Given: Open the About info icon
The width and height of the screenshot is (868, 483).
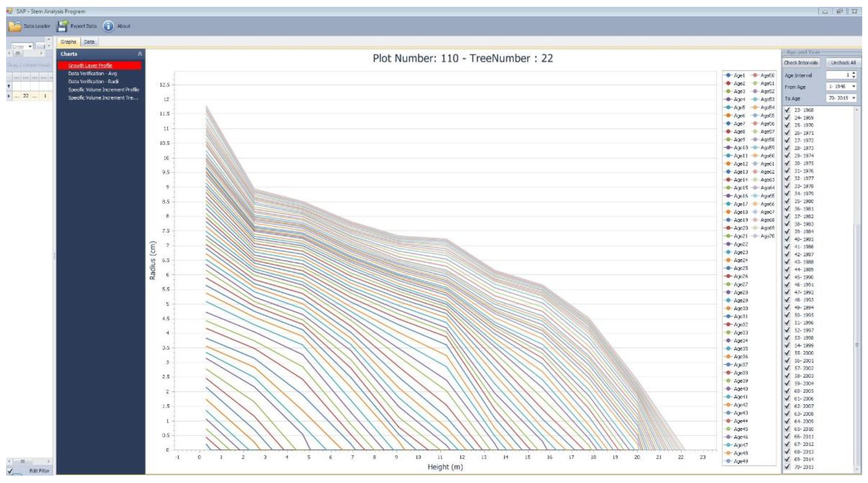Looking at the screenshot, I should 108,26.
